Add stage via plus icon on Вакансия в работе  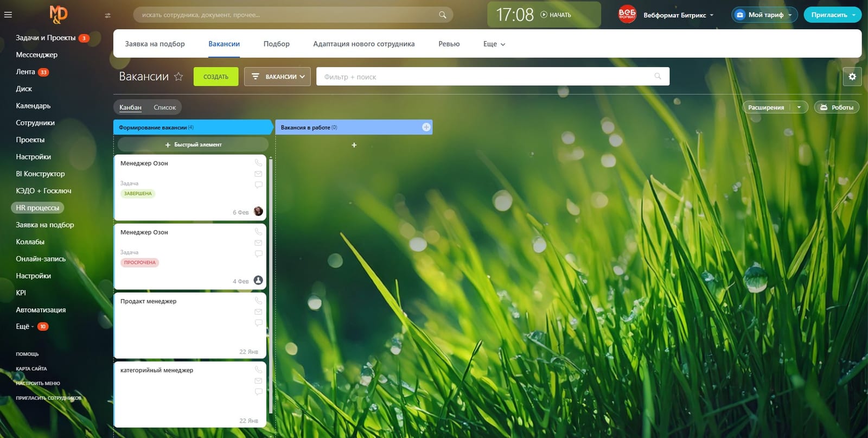tap(426, 127)
